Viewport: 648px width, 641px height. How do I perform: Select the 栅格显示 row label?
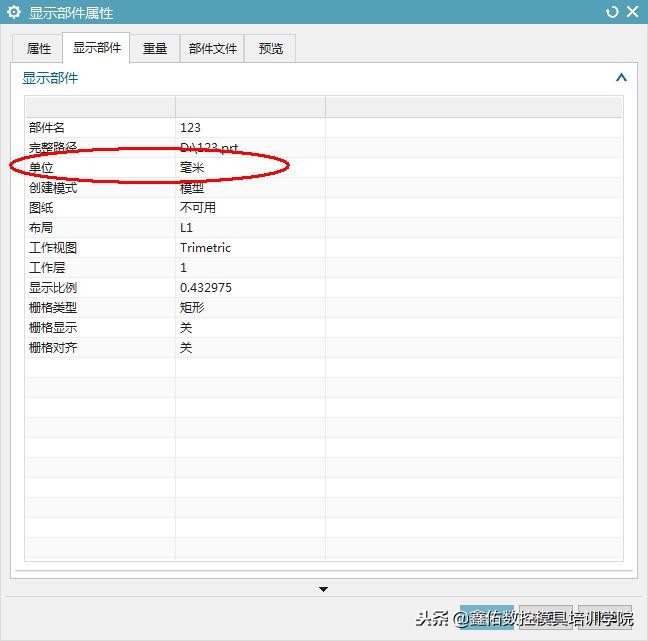pyautogui.click(x=53, y=327)
